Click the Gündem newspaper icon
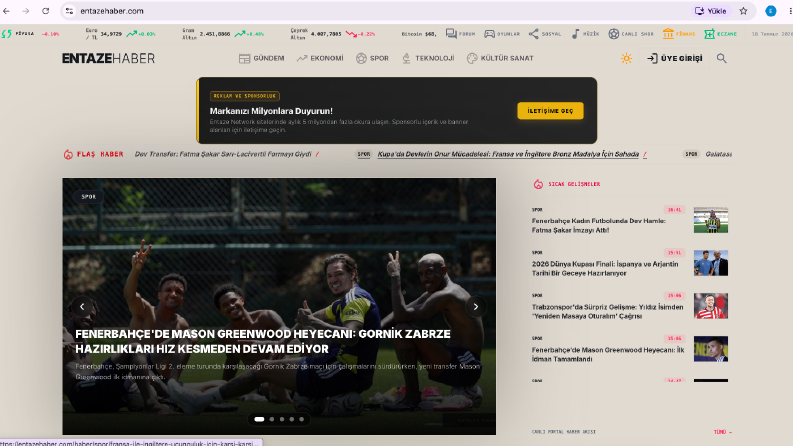This screenshot has width=793, height=446. [x=244, y=59]
